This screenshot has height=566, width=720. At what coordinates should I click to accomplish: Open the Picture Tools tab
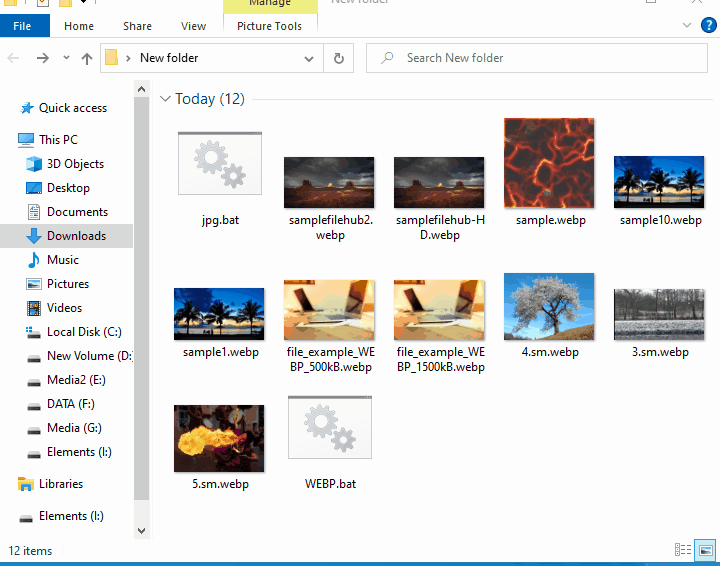coord(269,26)
